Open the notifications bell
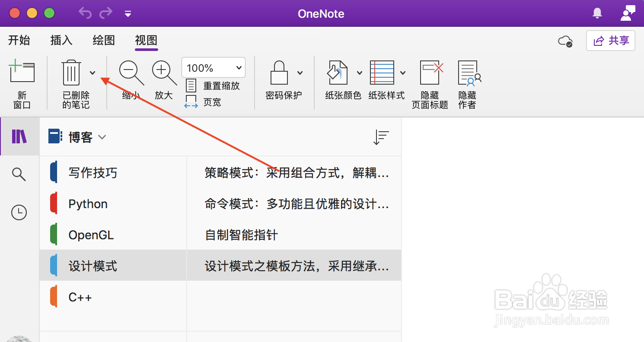This screenshot has width=644, height=342. coord(597,13)
